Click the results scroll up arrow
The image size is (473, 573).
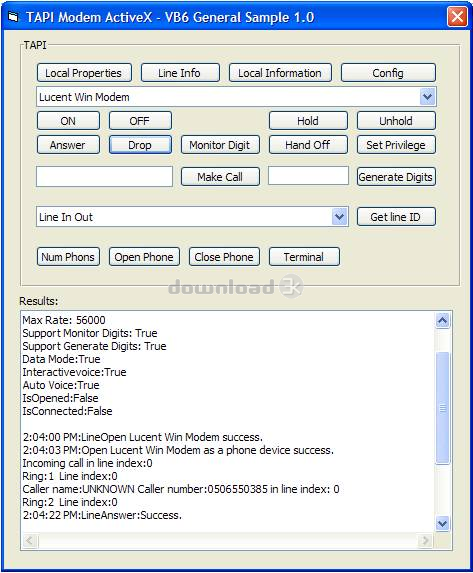pyautogui.click(x=442, y=320)
